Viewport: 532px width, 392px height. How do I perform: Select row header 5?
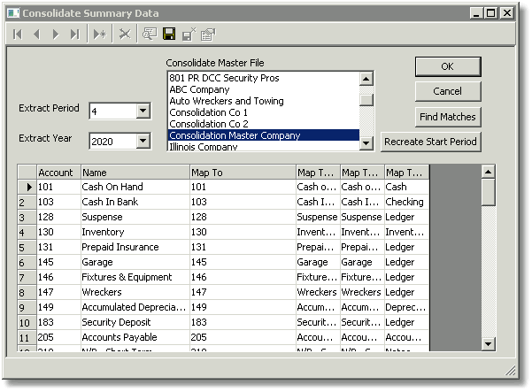pos(27,247)
